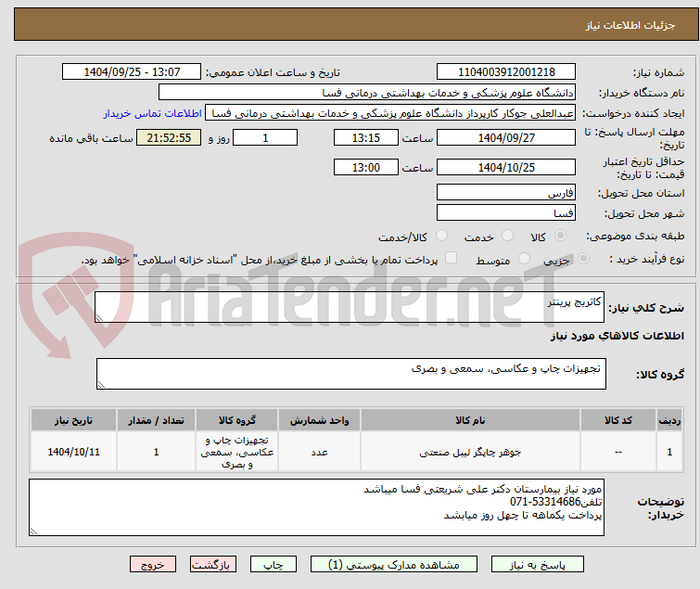Click the نوع فرآیند خرید label
The width and height of the screenshot is (700, 589).
[x=647, y=259]
